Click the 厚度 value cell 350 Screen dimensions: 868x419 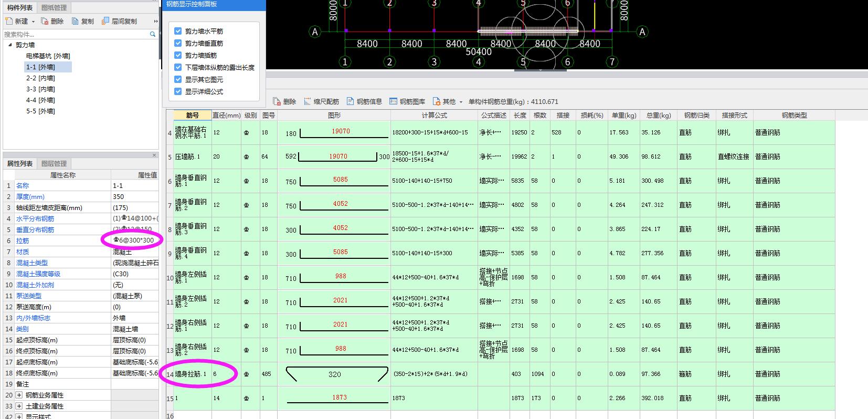click(134, 197)
